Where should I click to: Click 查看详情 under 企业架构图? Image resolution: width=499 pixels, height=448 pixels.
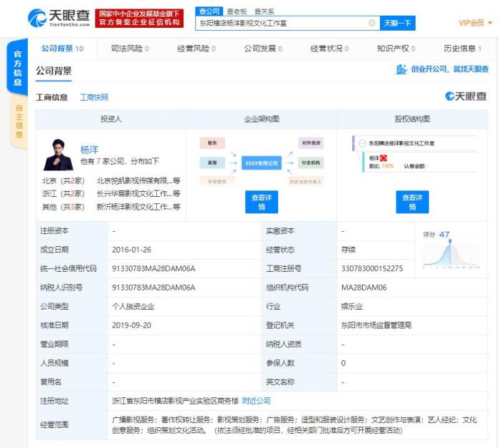tap(261, 202)
